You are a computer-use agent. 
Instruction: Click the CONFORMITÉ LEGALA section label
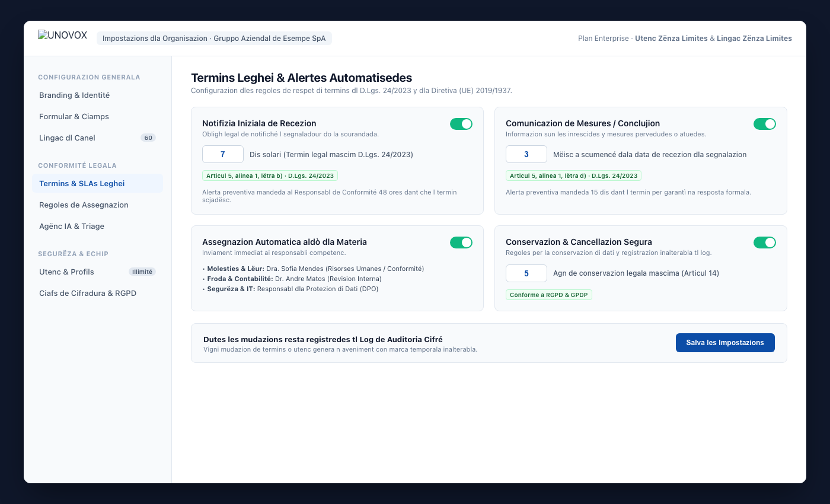pos(77,165)
